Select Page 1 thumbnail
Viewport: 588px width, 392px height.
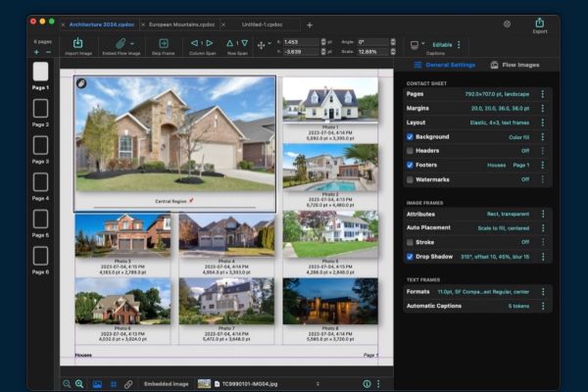click(40, 72)
